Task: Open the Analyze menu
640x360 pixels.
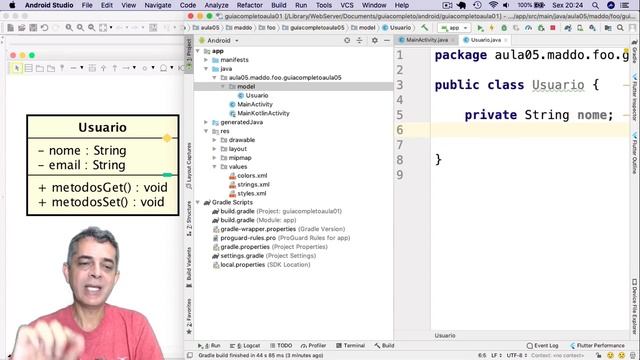Action: click(x=216, y=5)
